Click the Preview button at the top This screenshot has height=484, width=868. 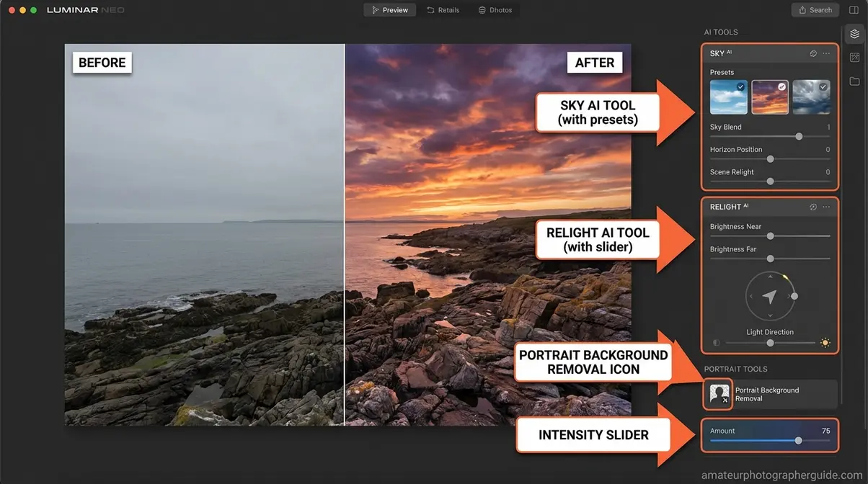coord(390,9)
